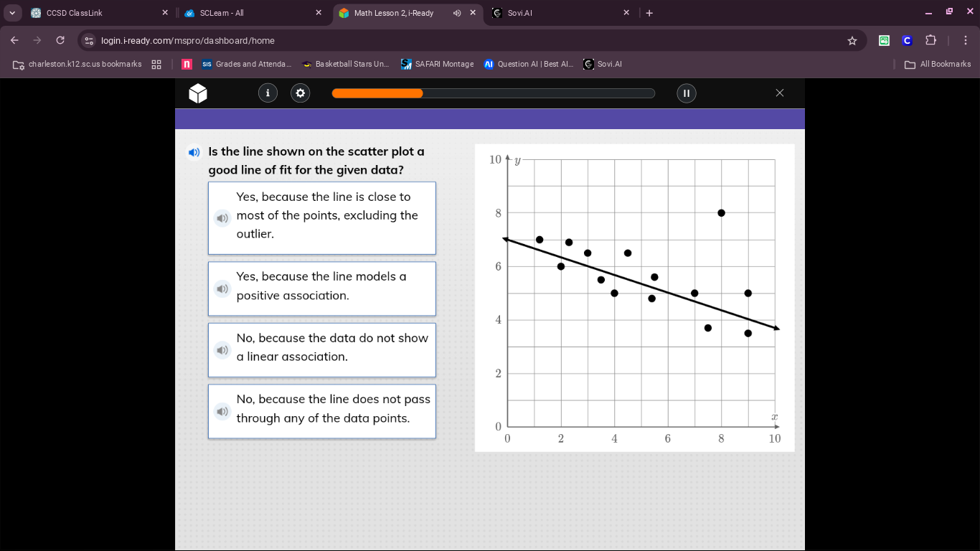Click the i-Ready lesson cube logo
The width and height of the screenshot is (980, 551).
[197, 93]
